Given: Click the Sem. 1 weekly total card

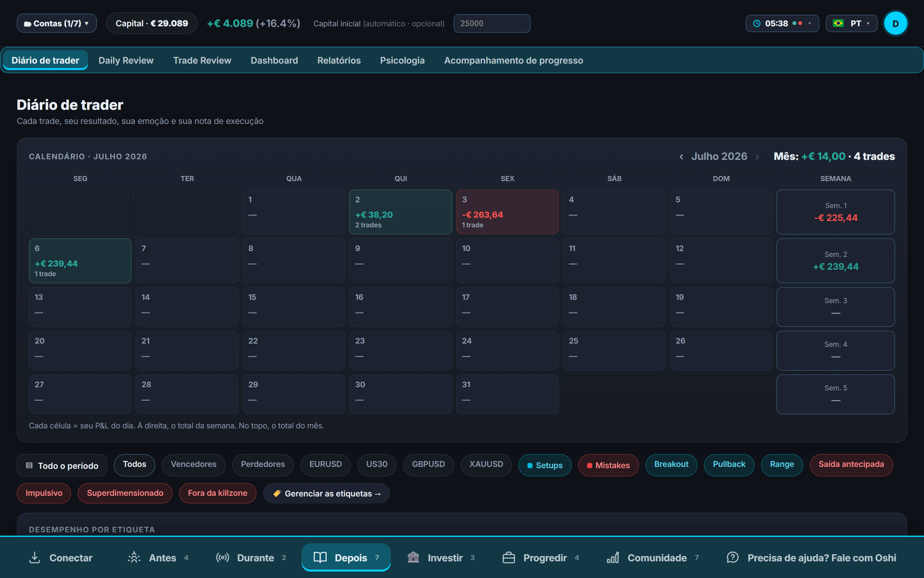Looking at the screenshot, I should click(836, 212).
